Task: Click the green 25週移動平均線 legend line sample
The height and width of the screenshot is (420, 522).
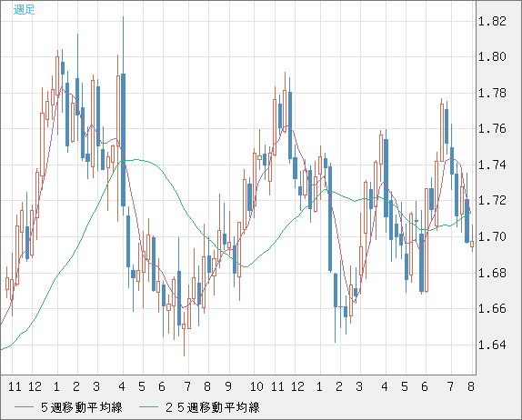Action: [x=148, y=407]
